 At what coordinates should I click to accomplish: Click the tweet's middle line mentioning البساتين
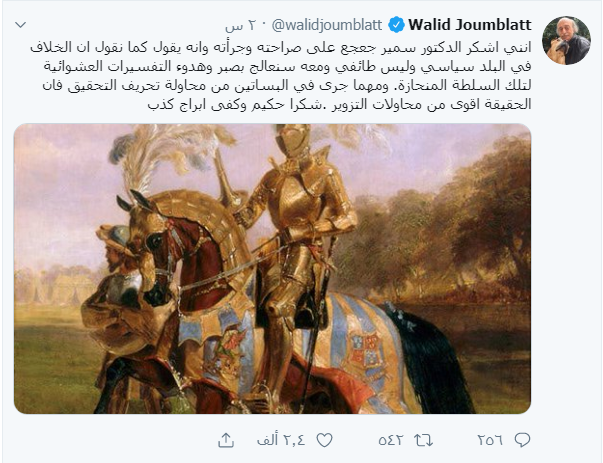[x=287, y=85]
